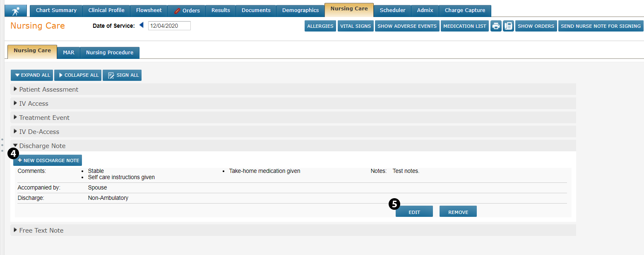Remove the discharge note entry
The height and width of the screenshot is (255, 644).
(458, 212)
